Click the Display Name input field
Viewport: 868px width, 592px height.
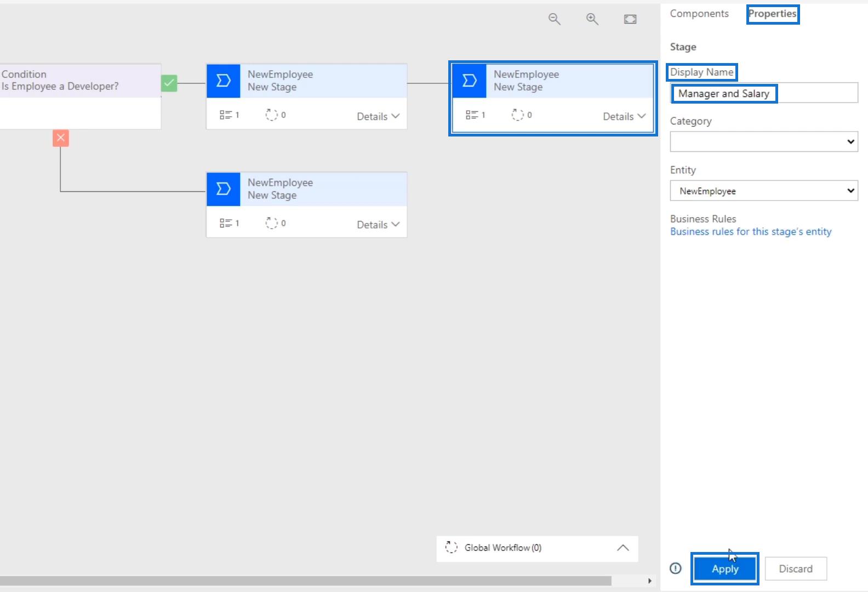click(764, 93)
